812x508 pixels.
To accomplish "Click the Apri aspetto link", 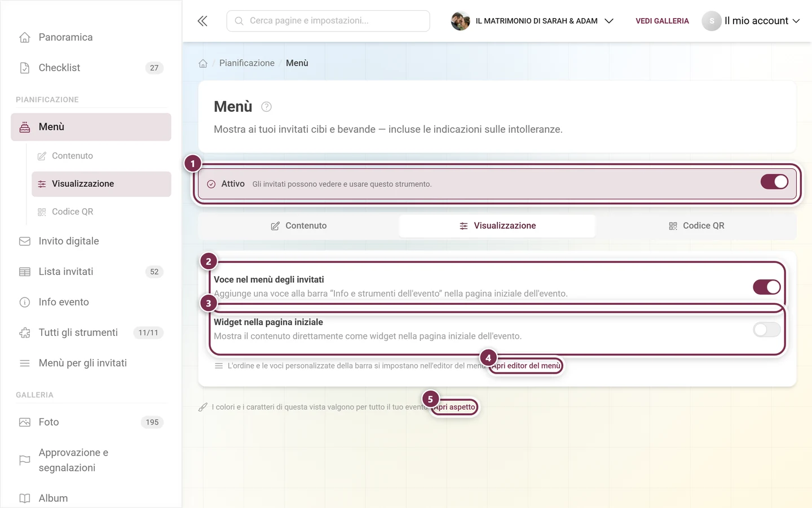I will click(455, 407).
